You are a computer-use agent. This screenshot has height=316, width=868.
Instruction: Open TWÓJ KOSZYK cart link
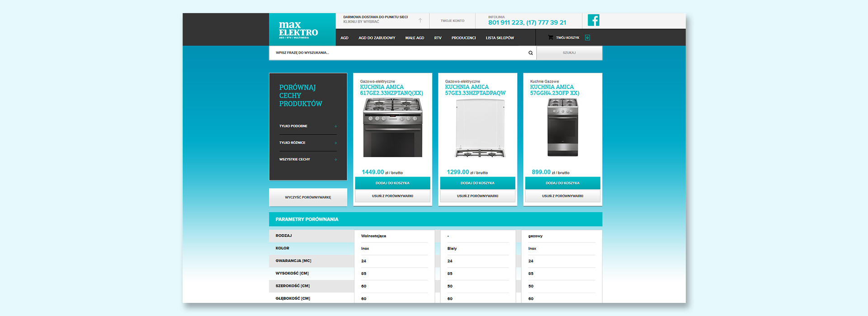coord(567,38)
